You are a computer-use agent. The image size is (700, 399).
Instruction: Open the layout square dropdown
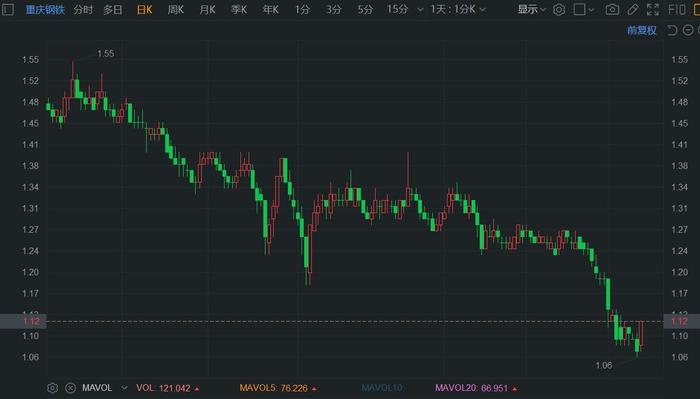(x=583, y=9)
